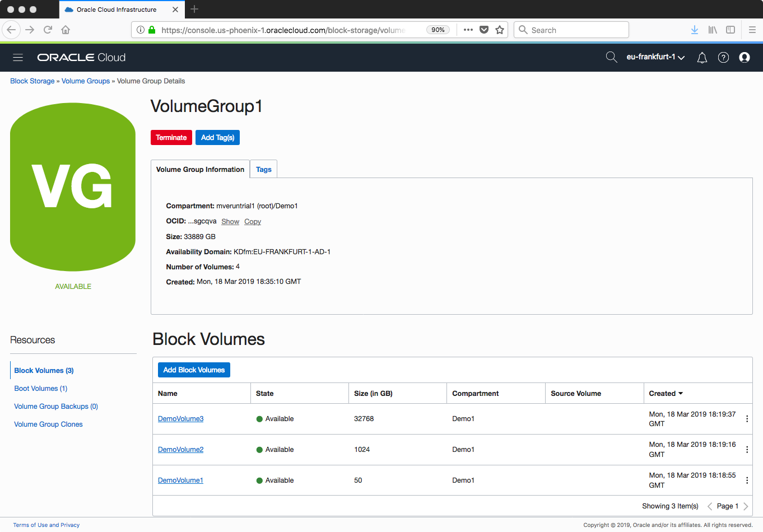Click the AVAILABLE status under the VG icon
Screen dimensions: 763x532
(x=73, y=287)
